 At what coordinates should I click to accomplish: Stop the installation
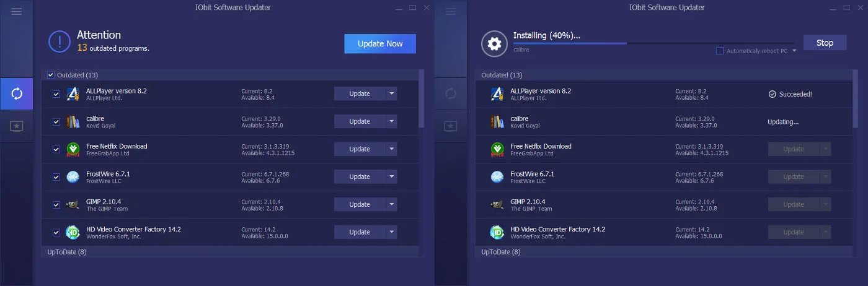tap(825, 43)
